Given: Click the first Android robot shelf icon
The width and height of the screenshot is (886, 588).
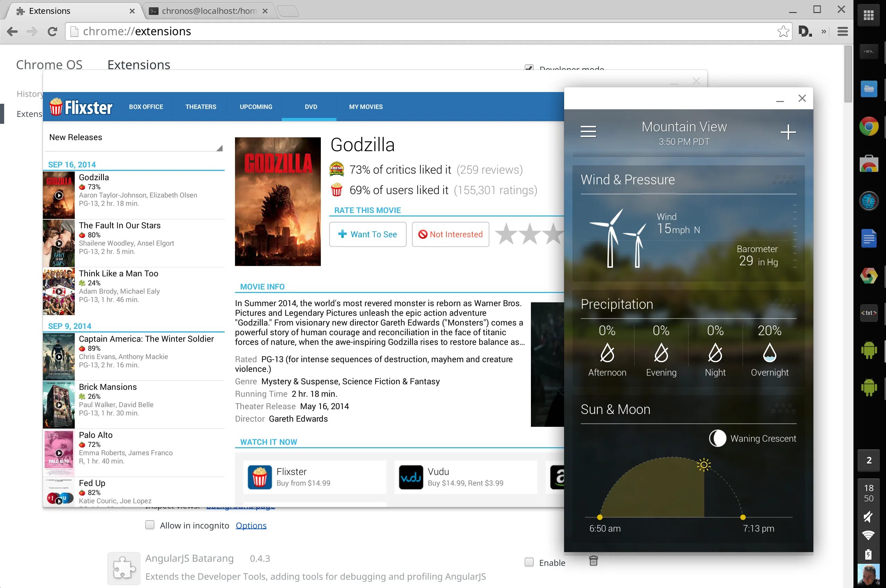Looking at the screenshot, I should (869, 350).
